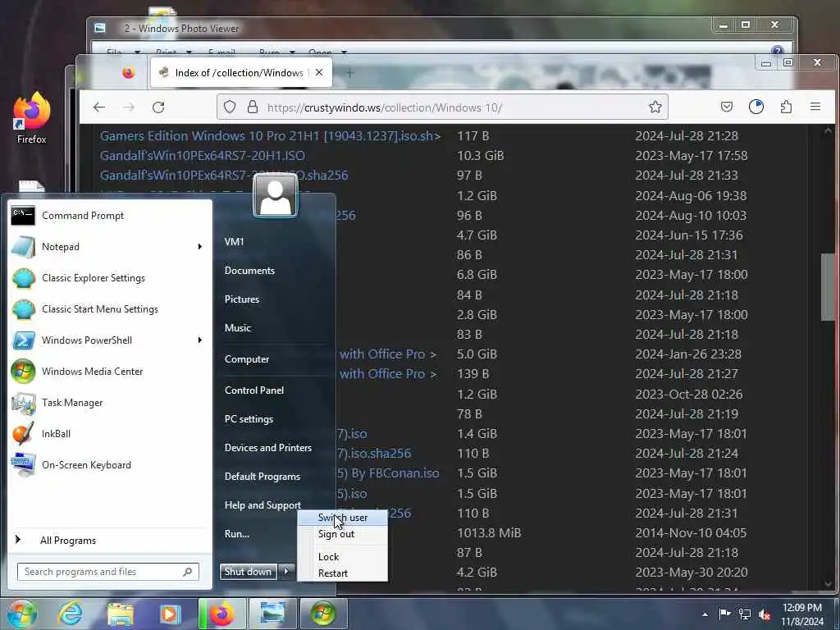Click the crustywindo.ws address bar

click(442, 107)
